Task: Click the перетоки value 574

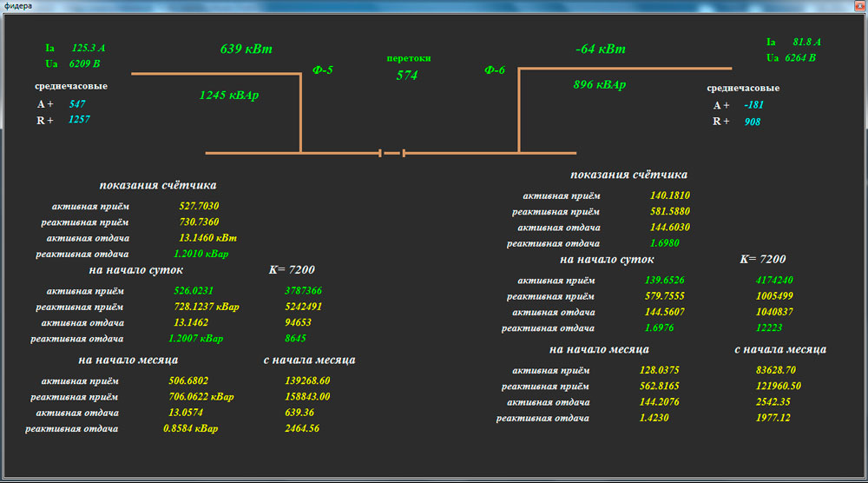Action: click(x=407, y=76)
